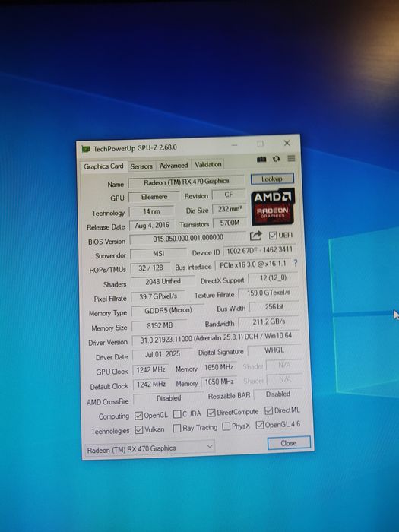Click the Bus Width 256 bit value
This screenshot has width=399, height=532.
pyautogui.click(x=274, y=307)
